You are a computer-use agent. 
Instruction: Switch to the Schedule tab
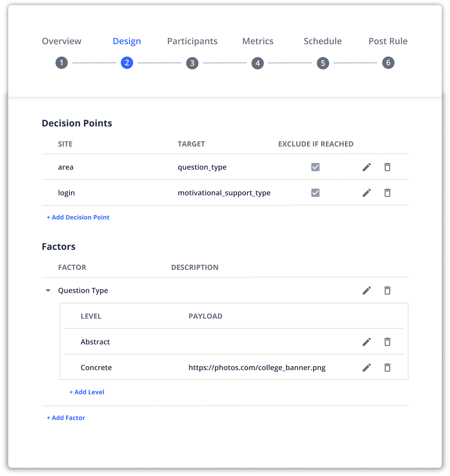click(x=323, y=41)
